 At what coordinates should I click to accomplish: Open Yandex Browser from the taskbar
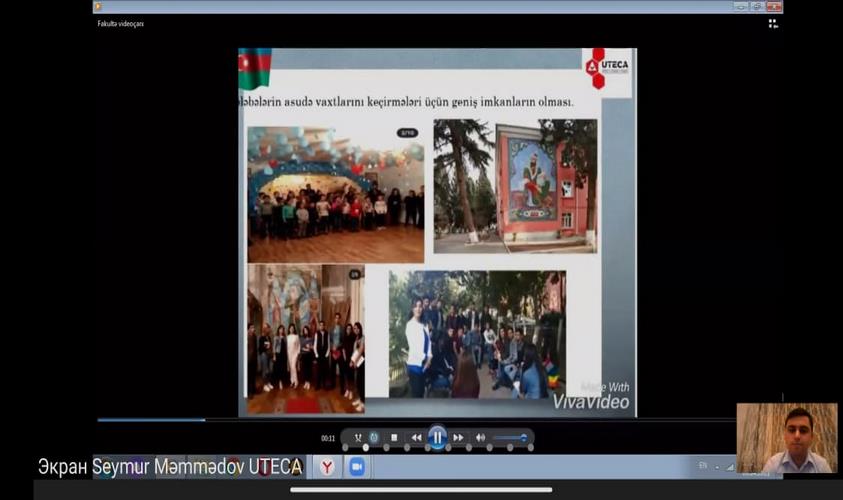(327, 467)
